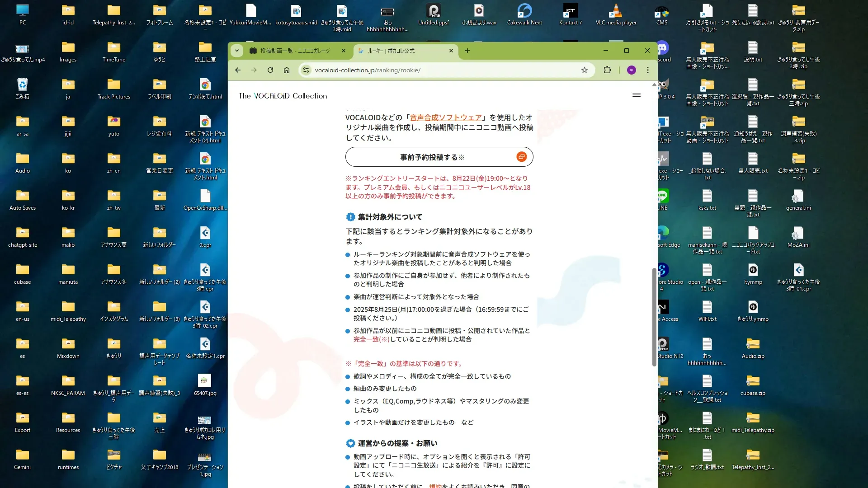
Task: Bookmark page with star icon
Action: (584, 70)
